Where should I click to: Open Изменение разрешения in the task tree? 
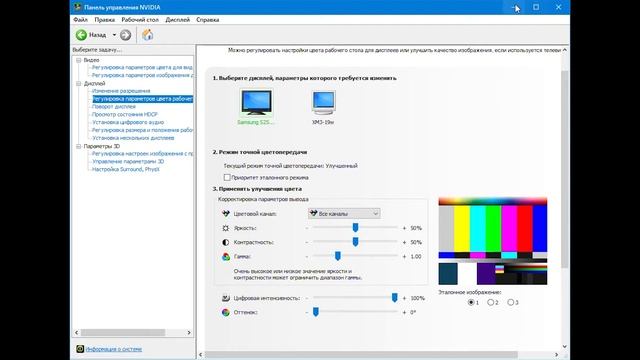click(121, 91)
